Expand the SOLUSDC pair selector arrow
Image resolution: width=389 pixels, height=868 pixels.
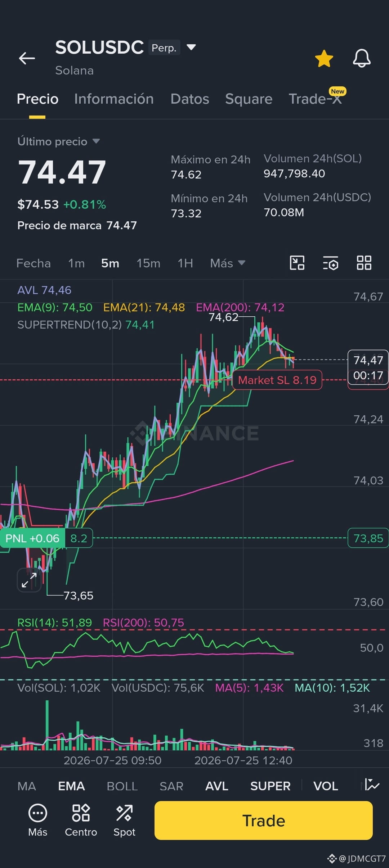click(x=191, y=47)
